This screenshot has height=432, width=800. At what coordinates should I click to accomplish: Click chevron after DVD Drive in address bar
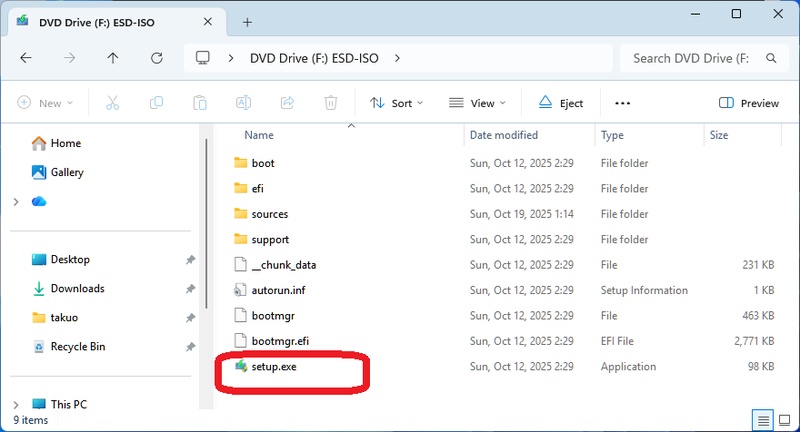pyautogui.click(x=397, y=58)
